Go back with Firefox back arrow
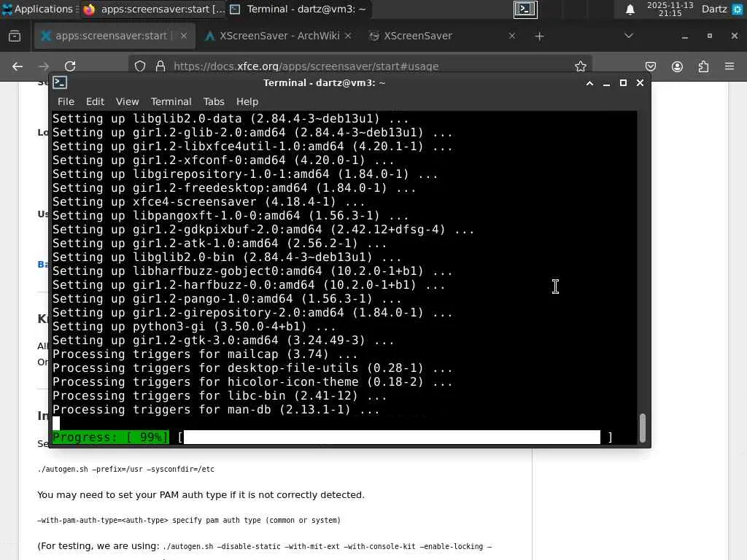The height and width of the screenshot is (560, 747). pos(18,66)
